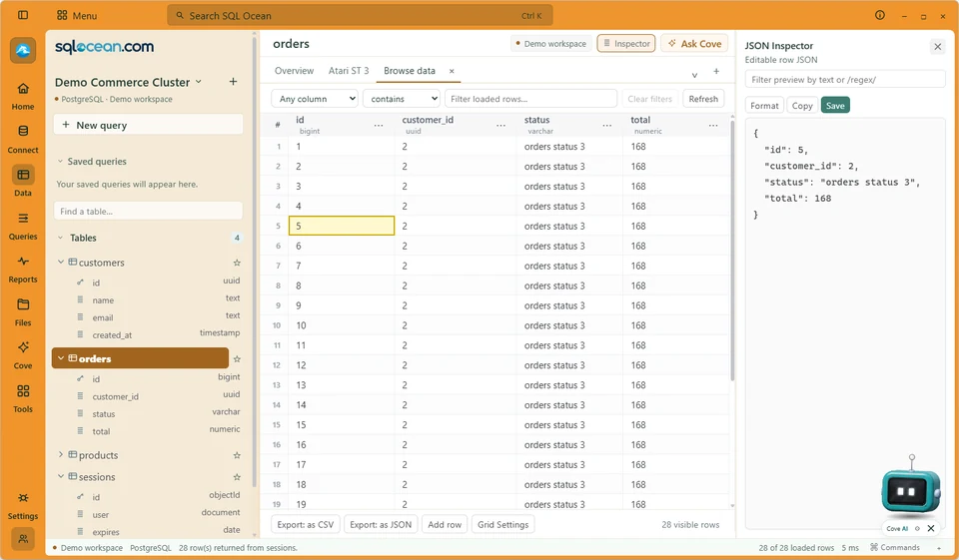Click the Filter loaded rows field
Viewport: 959px width, 560px height.
[x=530, y=99]
